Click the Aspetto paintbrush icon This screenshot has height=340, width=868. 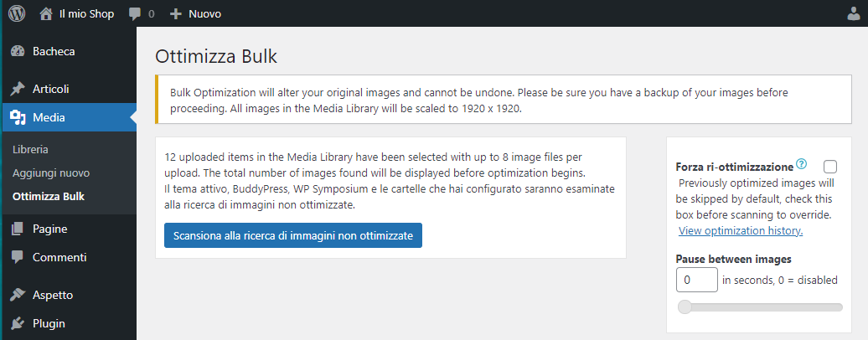pos(18,295)
